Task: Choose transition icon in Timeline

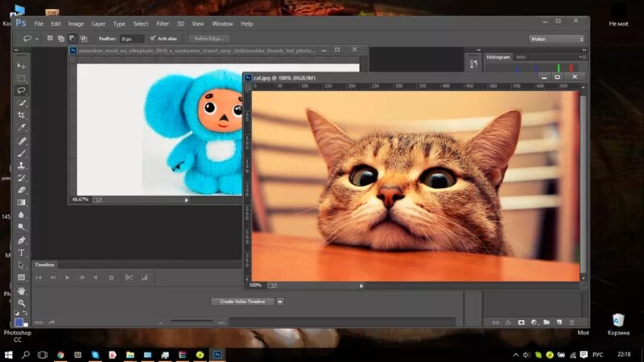Action: coord(145,278)
